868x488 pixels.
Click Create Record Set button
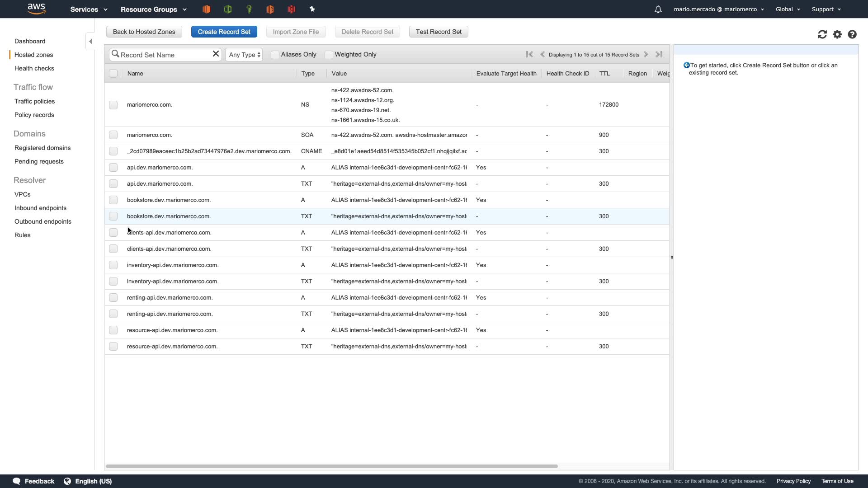click(x=224, y=32)
